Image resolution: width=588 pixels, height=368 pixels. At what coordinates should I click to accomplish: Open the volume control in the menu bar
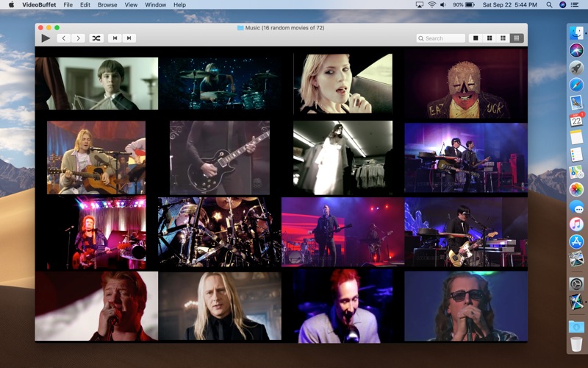443,5
